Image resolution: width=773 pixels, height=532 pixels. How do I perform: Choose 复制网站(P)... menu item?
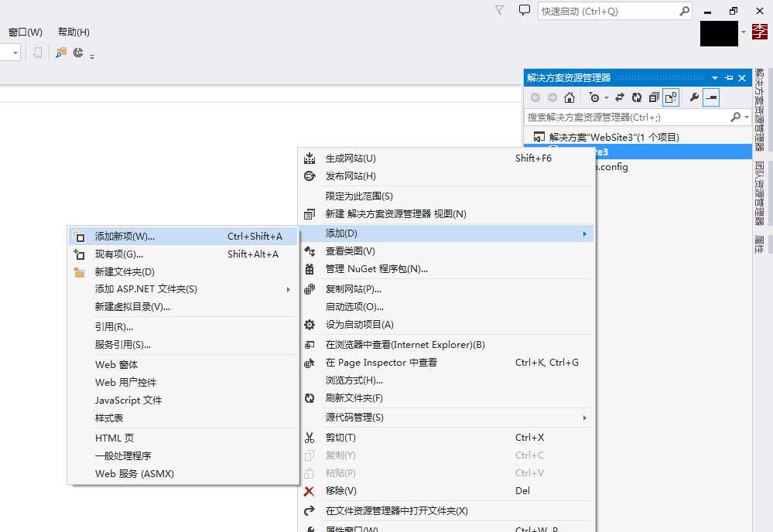(x=446, y=289)
